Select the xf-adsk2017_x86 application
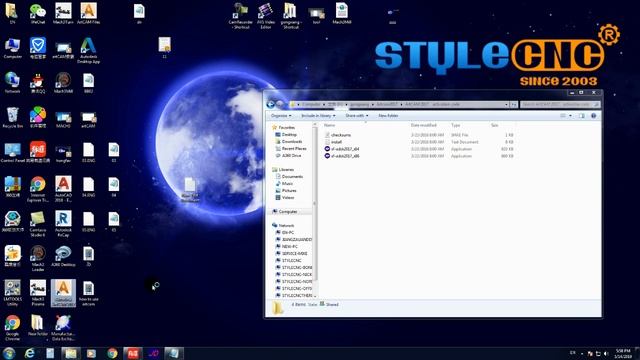Image resolution: width=640 pixels, height=360 pixels. [x=345, y=156]
